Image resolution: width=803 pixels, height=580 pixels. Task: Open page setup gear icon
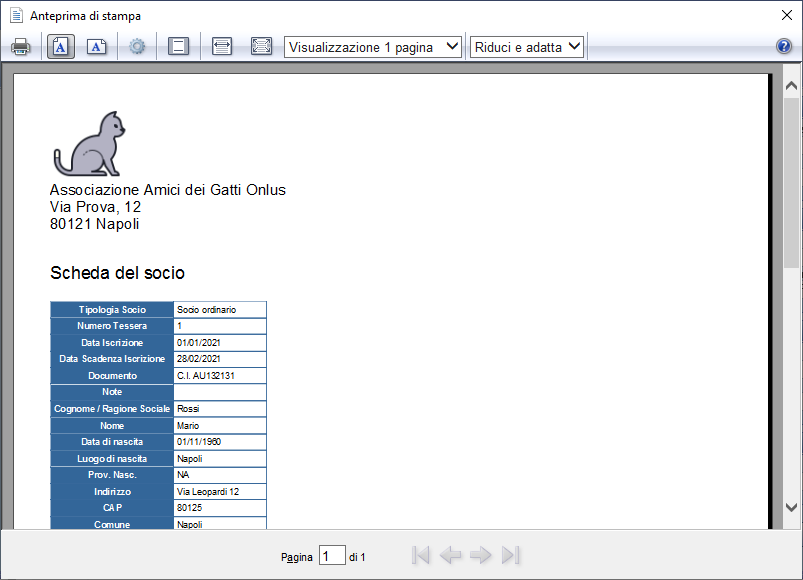[137, 47]
